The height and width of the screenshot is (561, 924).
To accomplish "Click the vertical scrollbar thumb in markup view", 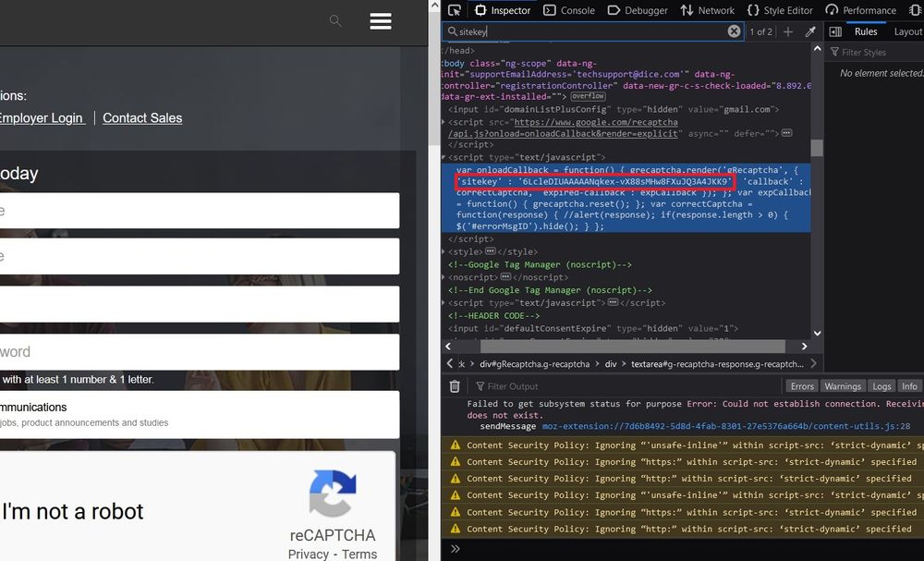I will [817, 148].
